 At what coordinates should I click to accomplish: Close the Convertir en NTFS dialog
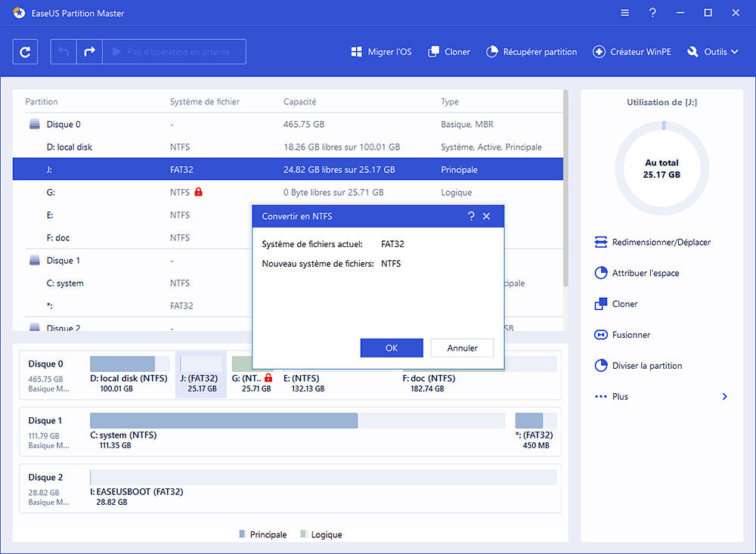click(486, 216)
